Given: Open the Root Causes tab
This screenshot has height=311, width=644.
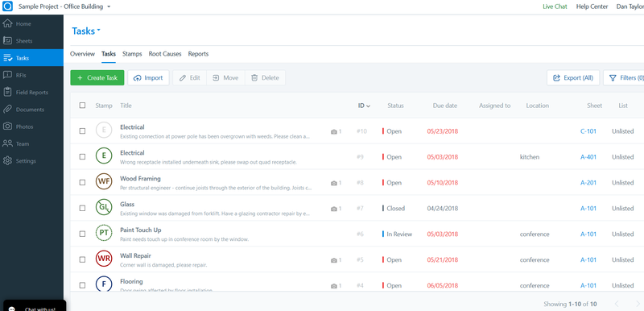Looking at the screenshot, I should point(165,54).
